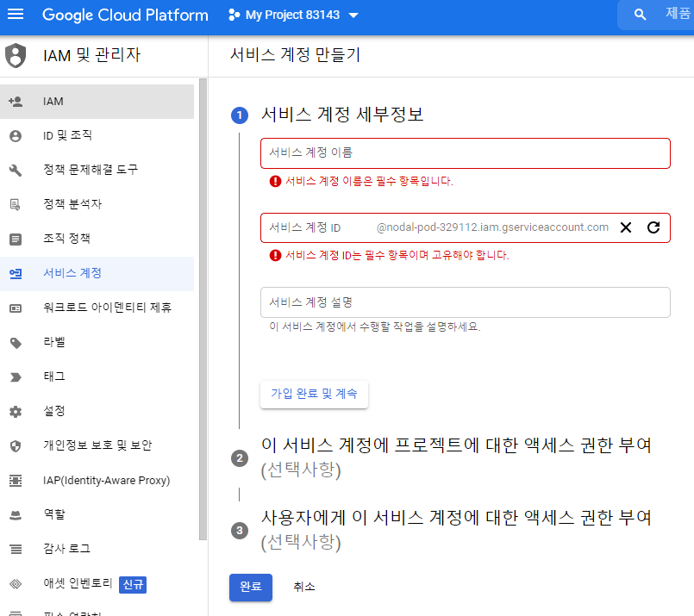Open ID 및 조직 sidebar item

click(97, 136)
